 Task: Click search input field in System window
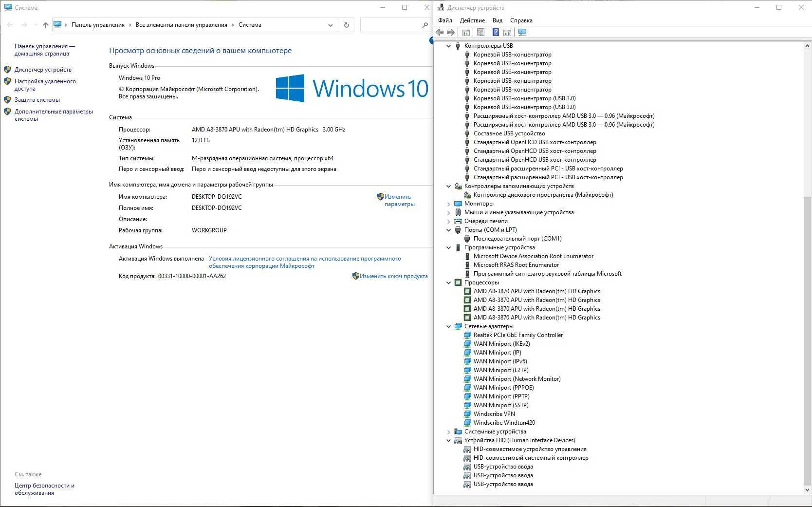[x=390, y=25]
